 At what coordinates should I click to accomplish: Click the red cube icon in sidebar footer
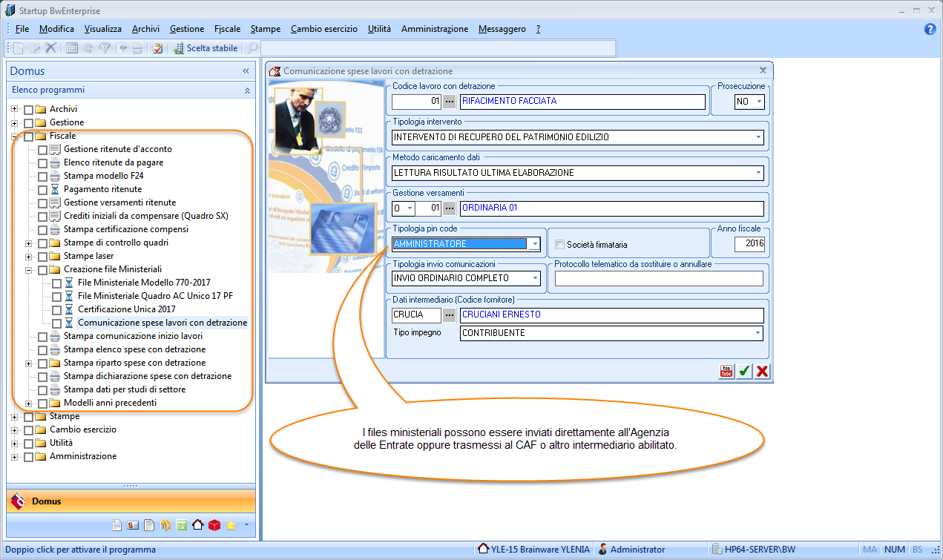(214, 525)
